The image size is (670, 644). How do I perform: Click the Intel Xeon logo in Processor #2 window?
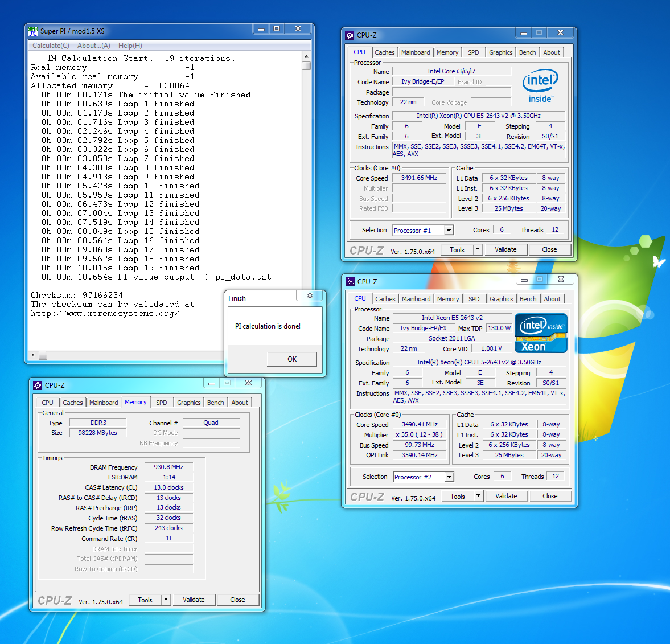click(x=541, y=333)
